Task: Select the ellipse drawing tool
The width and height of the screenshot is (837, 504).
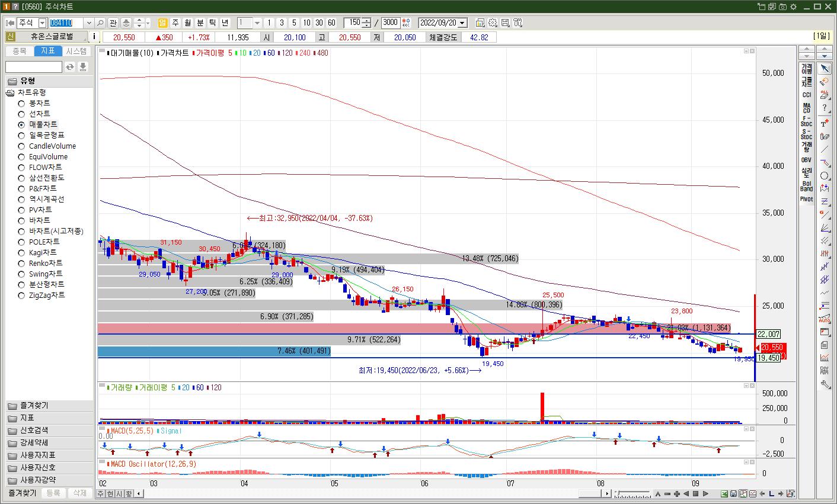Action: [825, 176]
